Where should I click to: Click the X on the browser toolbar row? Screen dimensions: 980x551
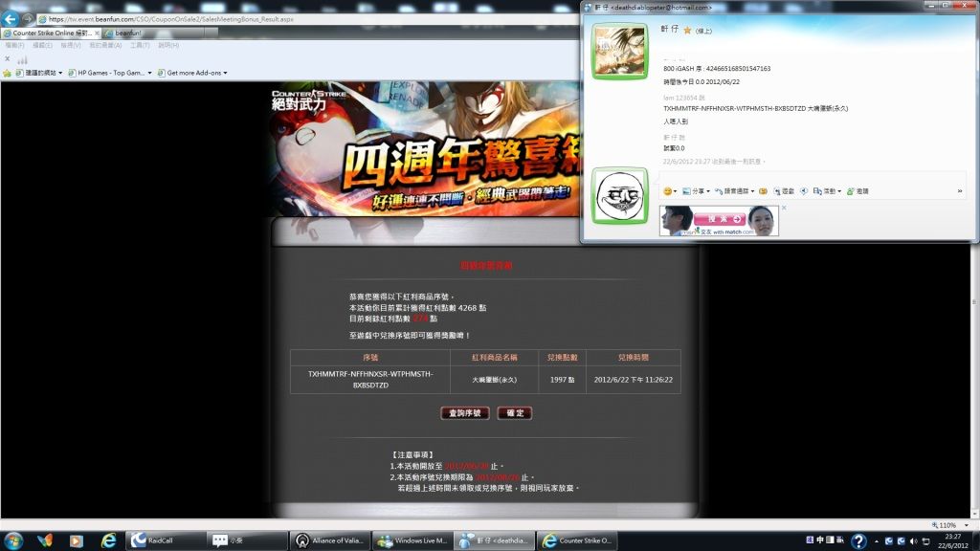[8, 58]
